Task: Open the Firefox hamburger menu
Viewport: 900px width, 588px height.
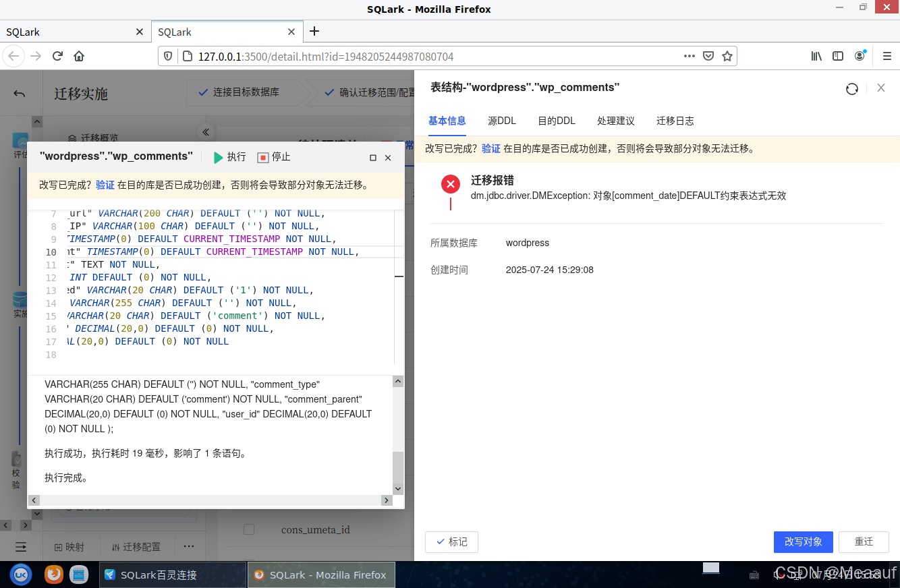Action: click(887, 56)
